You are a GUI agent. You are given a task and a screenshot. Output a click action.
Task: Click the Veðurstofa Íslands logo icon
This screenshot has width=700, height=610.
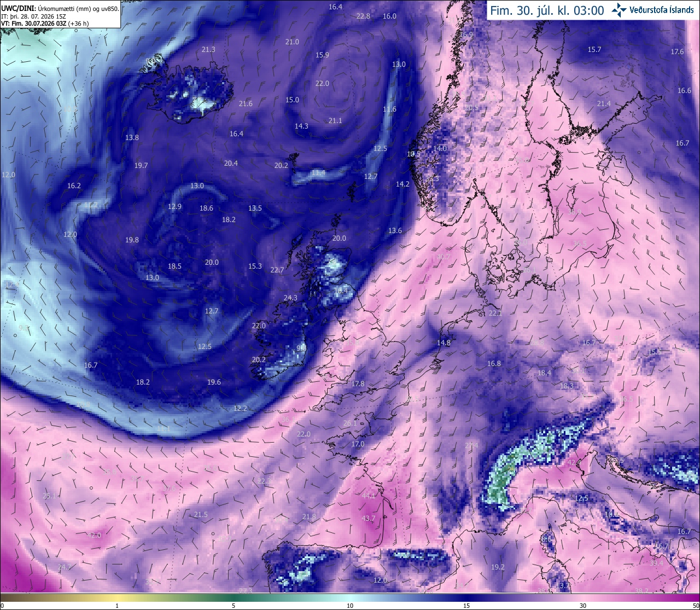(619, 10)
